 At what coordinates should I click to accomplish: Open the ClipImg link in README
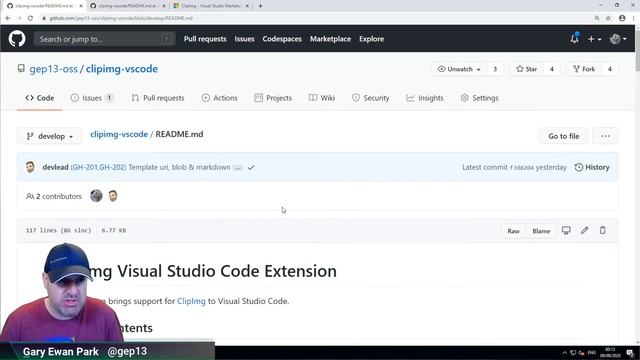(191, 301)
